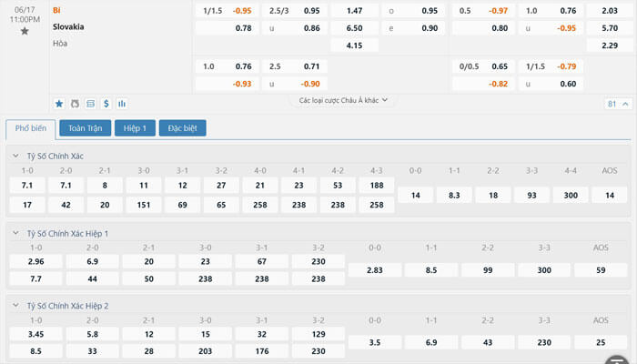
Task: Choose 4-2 correct score at 53
Action: pos(338,186)
